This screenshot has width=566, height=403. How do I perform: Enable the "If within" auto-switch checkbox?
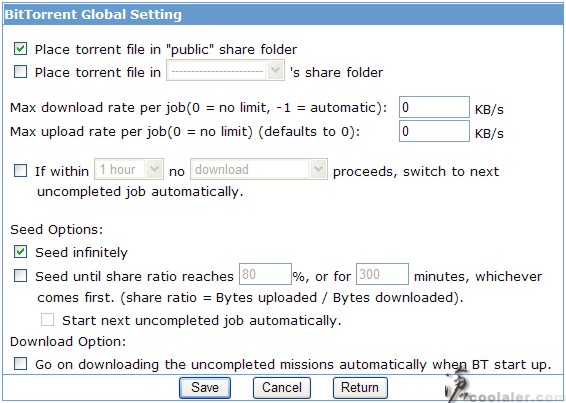pyautogui.click(x=20, y=170)
